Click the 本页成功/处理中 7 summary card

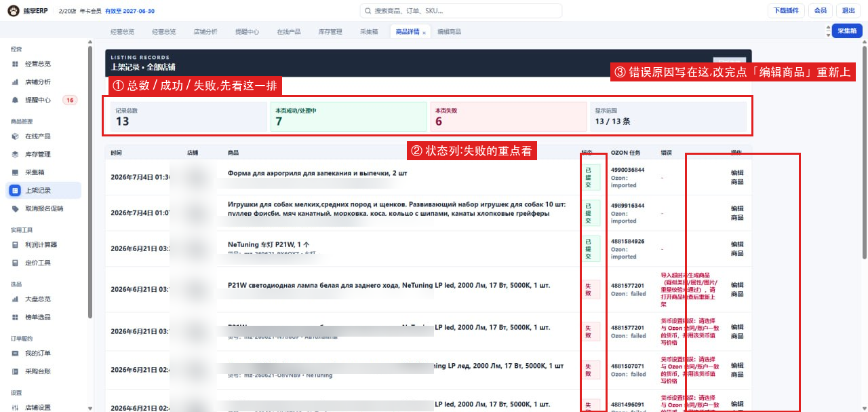[349, 117]
